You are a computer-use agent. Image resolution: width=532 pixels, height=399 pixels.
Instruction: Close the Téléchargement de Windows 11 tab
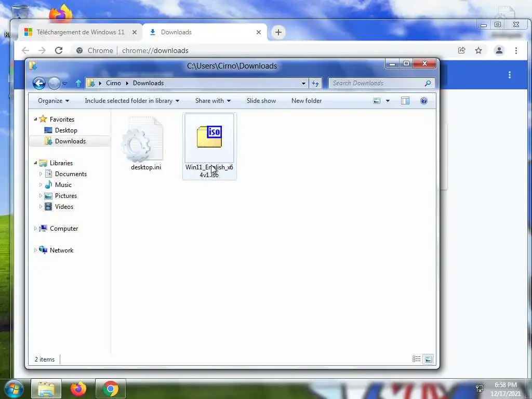(135, 32)
